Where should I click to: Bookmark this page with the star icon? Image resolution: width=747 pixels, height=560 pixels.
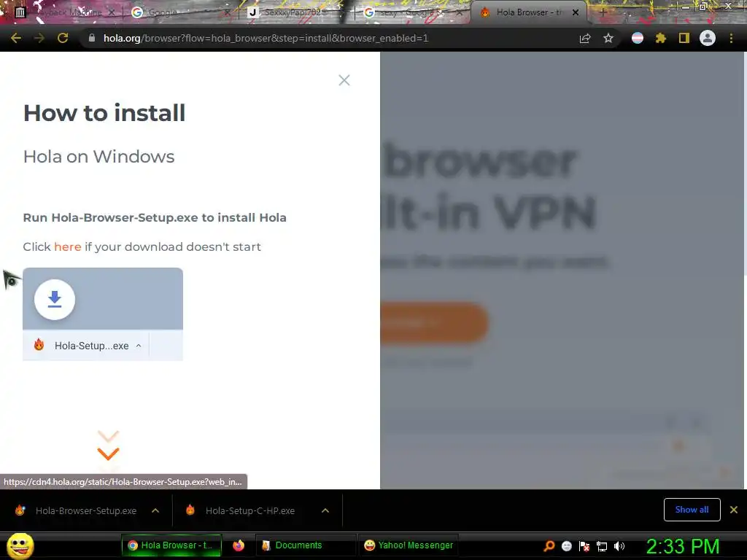pos(608,38)
